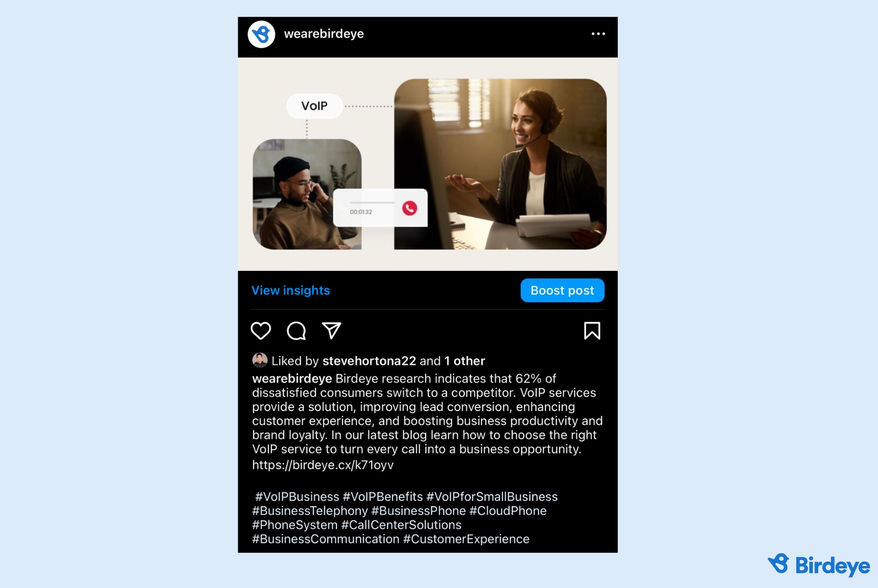Viewport: 878px width, 588px height.
Task: Open the #CustomerExperience hashtag
Action: point(466,539)
